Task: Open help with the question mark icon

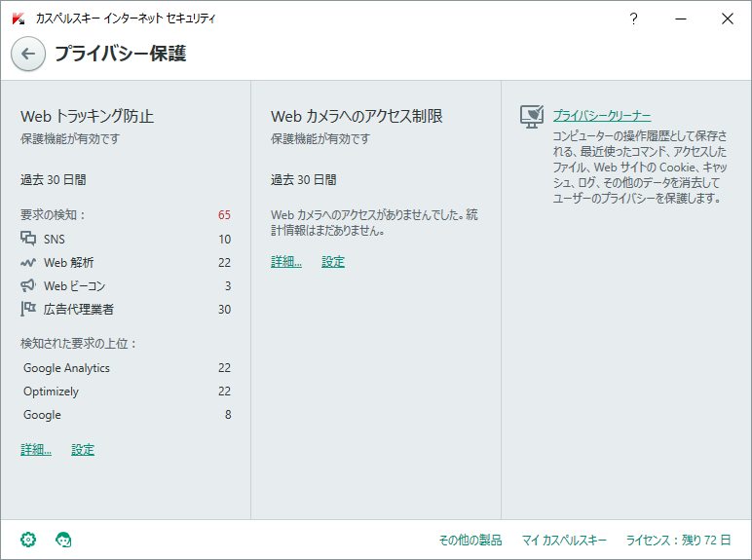Action: pyautogui.click(x=633, y=19)
